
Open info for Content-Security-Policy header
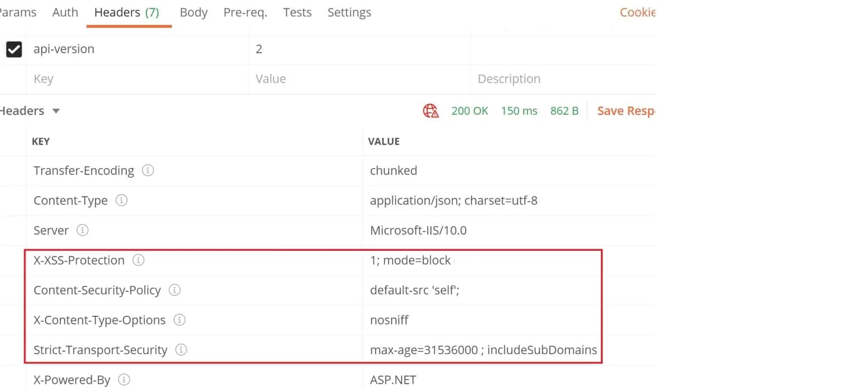pos(174,290)
